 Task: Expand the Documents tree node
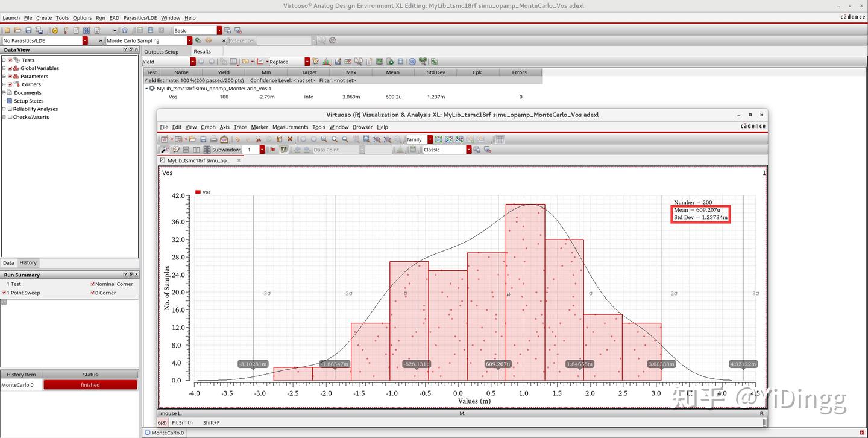4,92
